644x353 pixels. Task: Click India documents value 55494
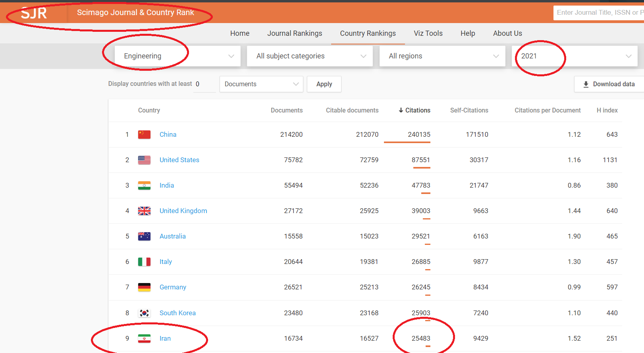click(x=293, y=185)
